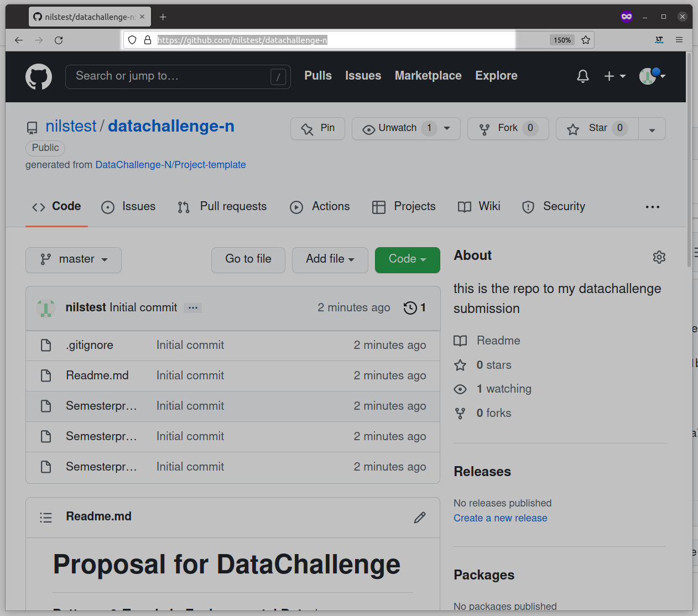Open the About section settings gear

[659, 257]
